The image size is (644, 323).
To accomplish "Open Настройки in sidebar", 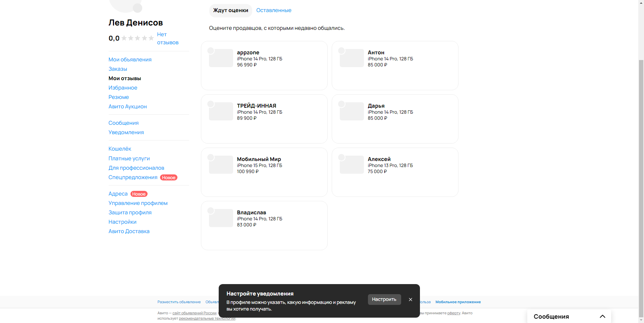I will tap(122, 222).
